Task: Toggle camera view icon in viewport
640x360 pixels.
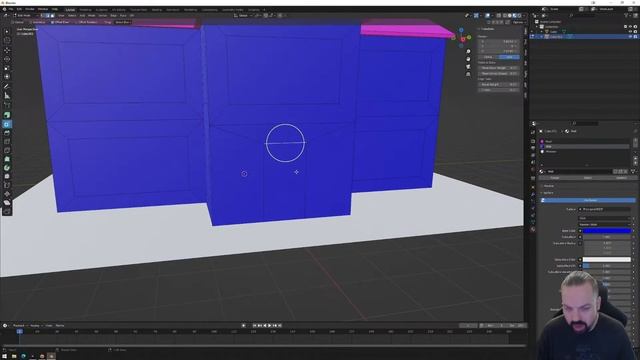Action: (x=468, y=67)
